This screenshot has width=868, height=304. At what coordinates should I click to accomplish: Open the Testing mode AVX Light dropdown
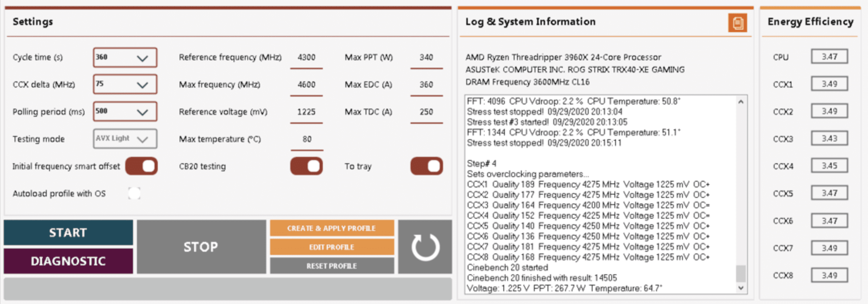click(x=125, y=139)
